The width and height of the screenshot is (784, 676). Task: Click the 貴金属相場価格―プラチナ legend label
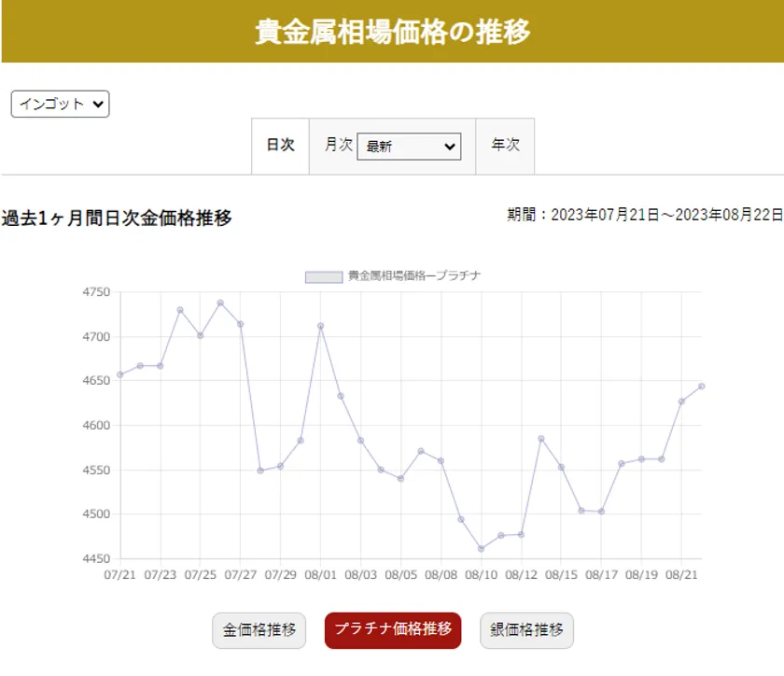(x=413, y=276)
